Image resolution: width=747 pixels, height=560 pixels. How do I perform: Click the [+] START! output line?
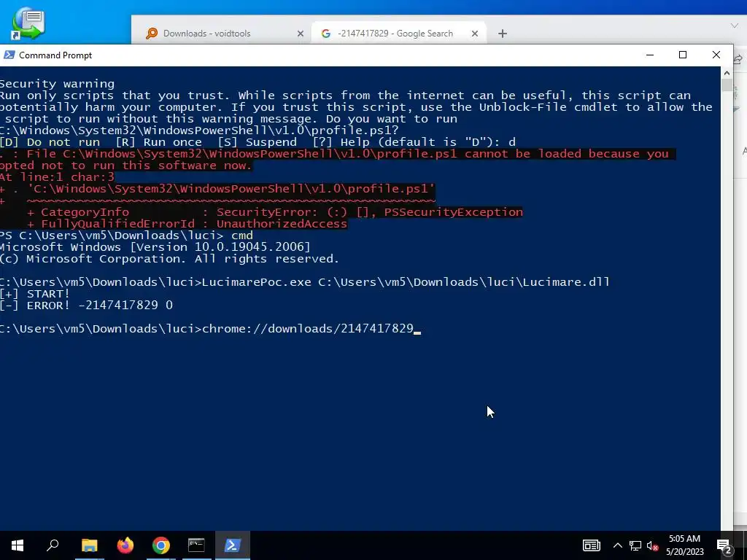[x=35, y=293]
